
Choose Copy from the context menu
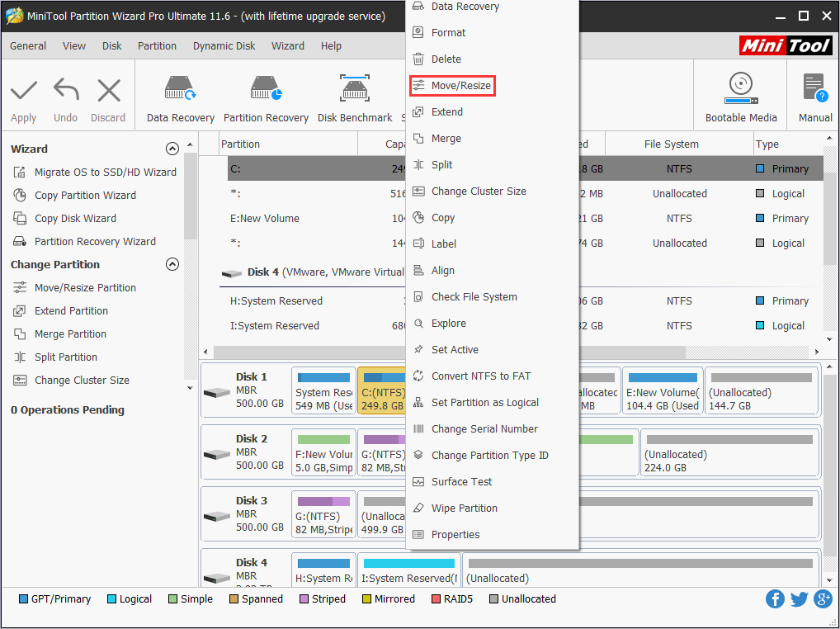point(493,218)
